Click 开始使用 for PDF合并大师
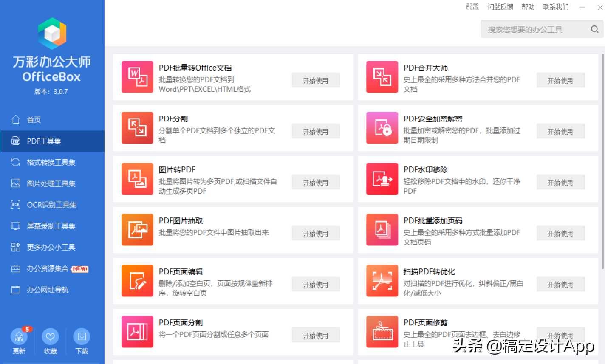This screenshot has width=605, height=364. pyautogui.click(x=560, y=80)
